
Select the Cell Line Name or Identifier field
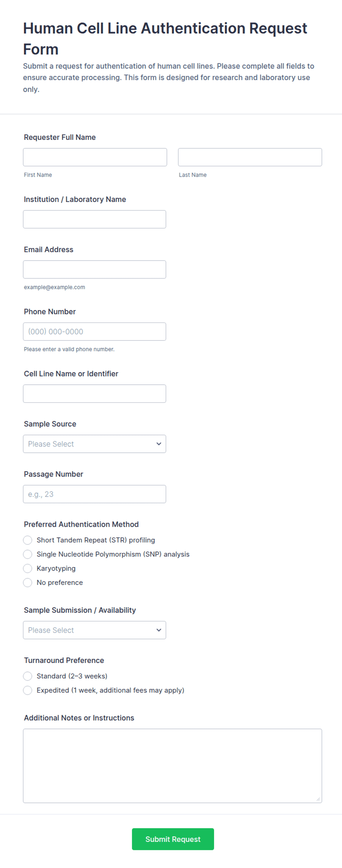(x=95, y=394)
